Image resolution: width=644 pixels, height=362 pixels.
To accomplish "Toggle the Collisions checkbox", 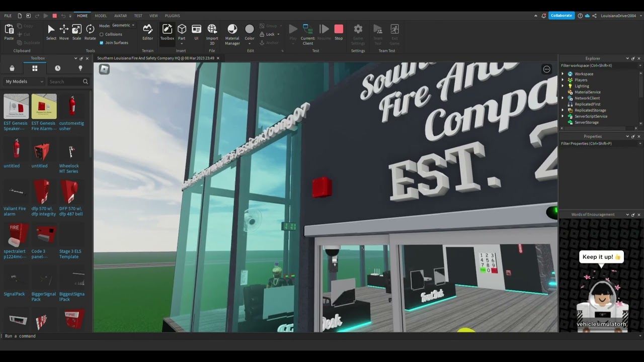I will tap(102, 34).
